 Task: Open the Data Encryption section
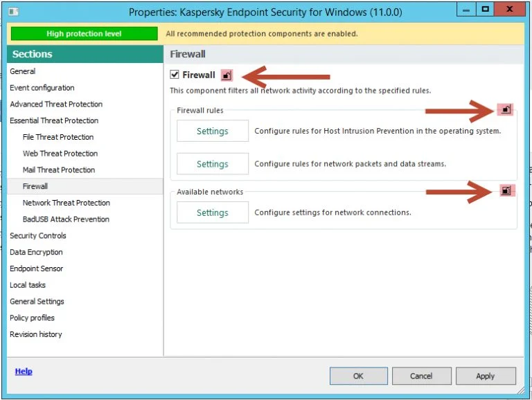pyautogui.click(x=85, y=252)
